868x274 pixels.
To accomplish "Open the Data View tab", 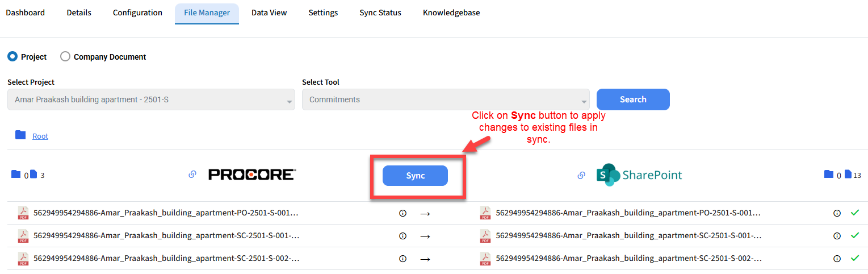I will pos(269,13).
